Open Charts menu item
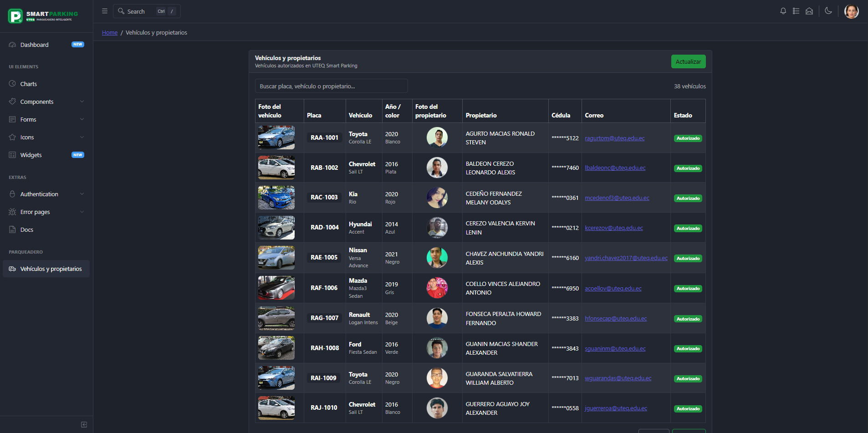Viewport: 868px width, 433px height. click(46, 84)
